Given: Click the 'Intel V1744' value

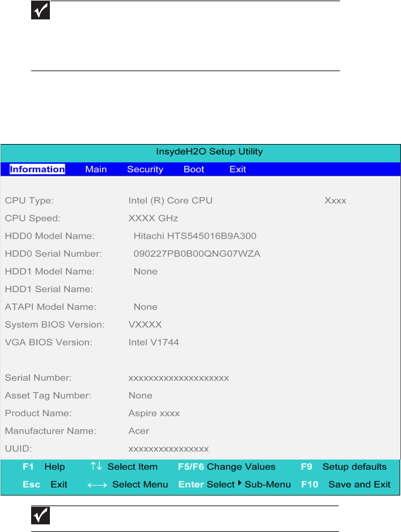Looking at the screenshot, I should point(154,342).
